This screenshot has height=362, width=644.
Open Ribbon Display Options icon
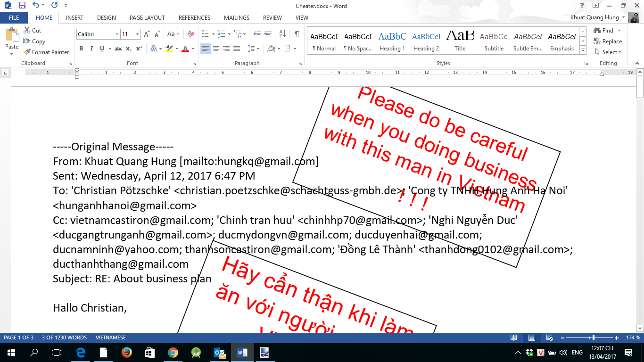(x=596, y=6)
